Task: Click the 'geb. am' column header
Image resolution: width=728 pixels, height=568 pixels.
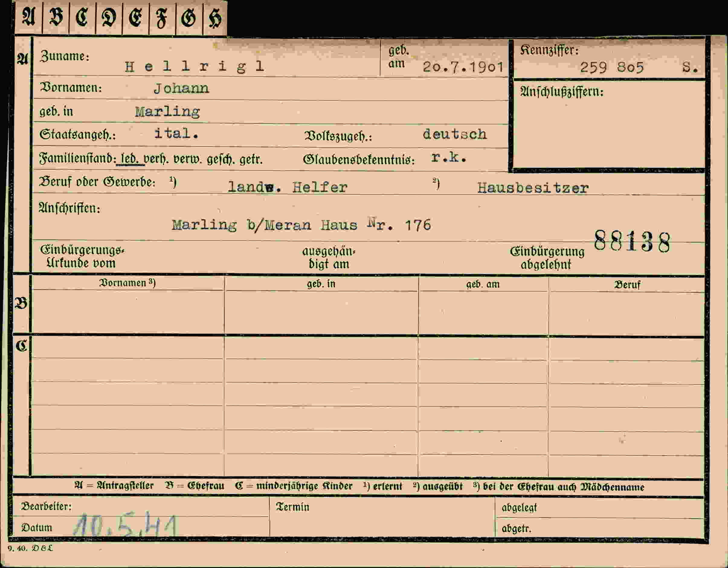Action: [x=483, y=284]
